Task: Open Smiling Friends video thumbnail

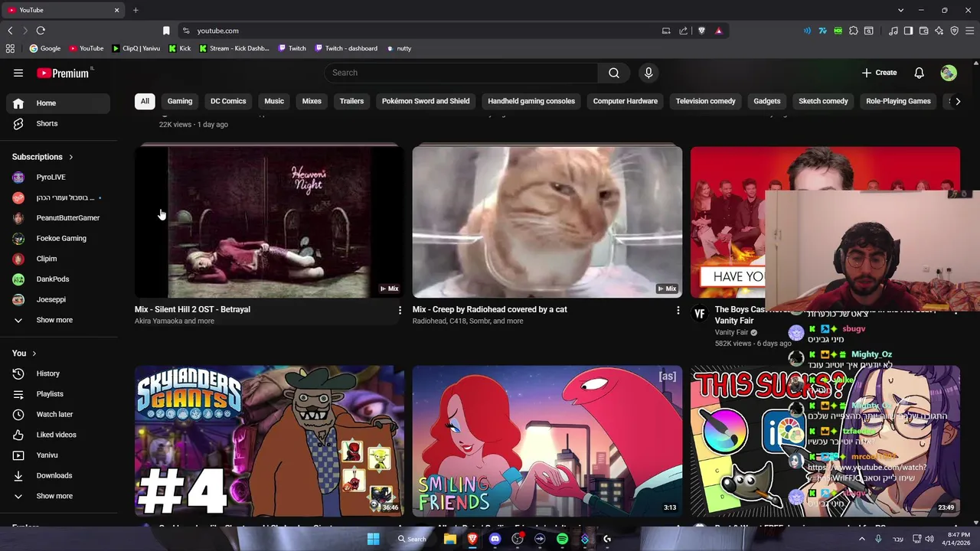Action: 547,441
